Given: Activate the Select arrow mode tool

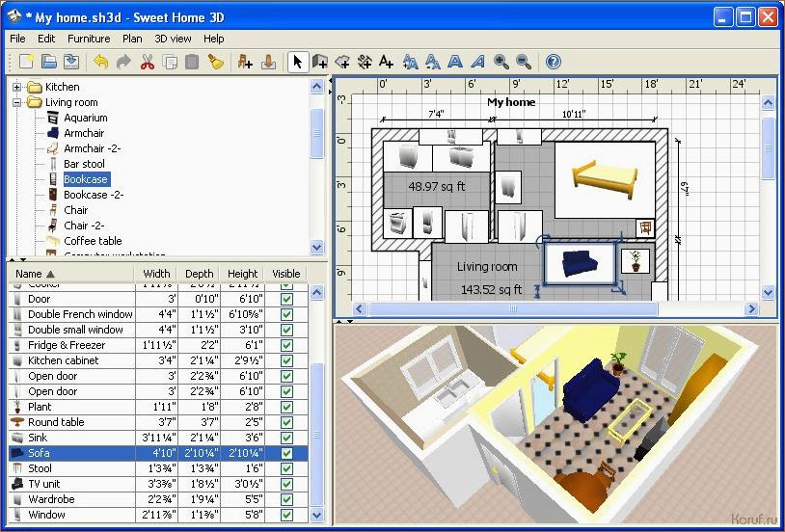Looking at the screenshot, I should (297, 62).
